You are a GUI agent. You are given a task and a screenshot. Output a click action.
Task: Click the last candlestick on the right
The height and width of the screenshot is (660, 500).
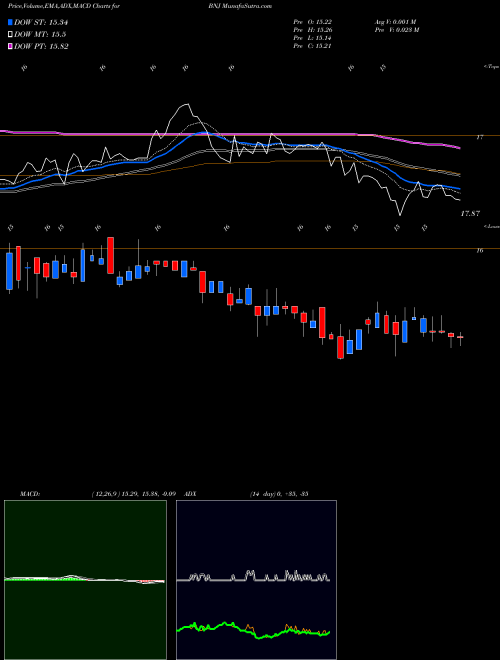460,338
